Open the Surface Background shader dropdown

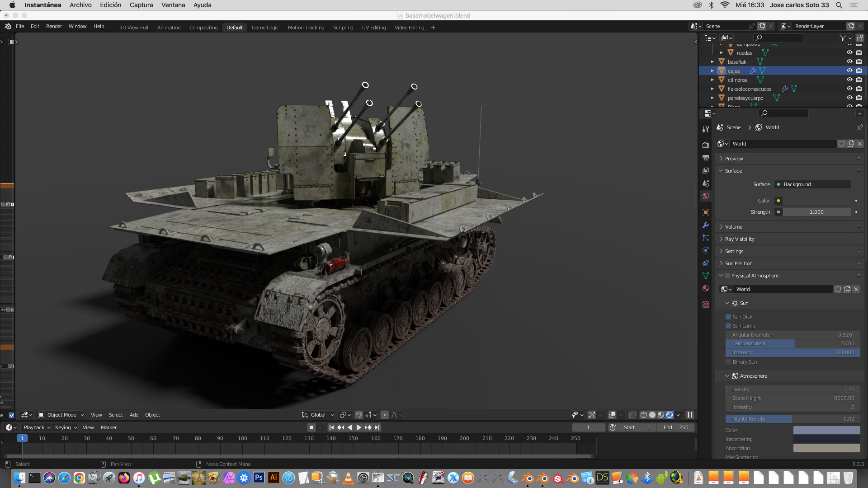pos(813,184)
